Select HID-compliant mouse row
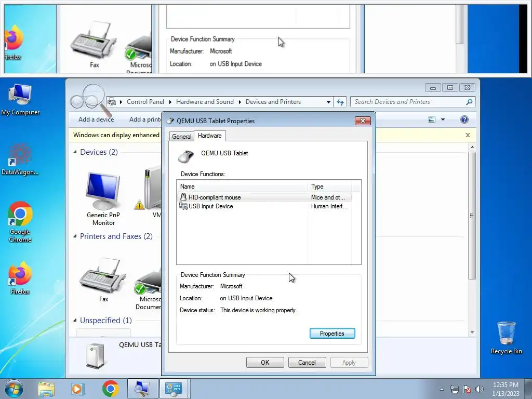This screenshot has height=399, width=532. tap(264, 197)
